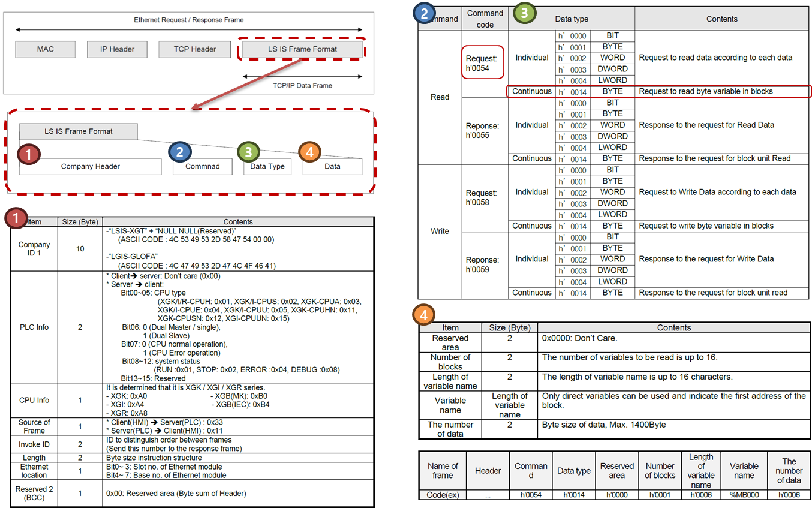Click the TCP/IP Data Frame label
Viewport: 812px width, 508px height.
[302, 86]
